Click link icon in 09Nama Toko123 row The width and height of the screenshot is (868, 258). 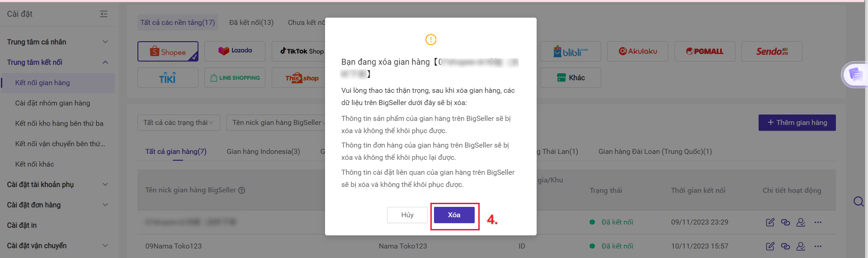[785, 246]
